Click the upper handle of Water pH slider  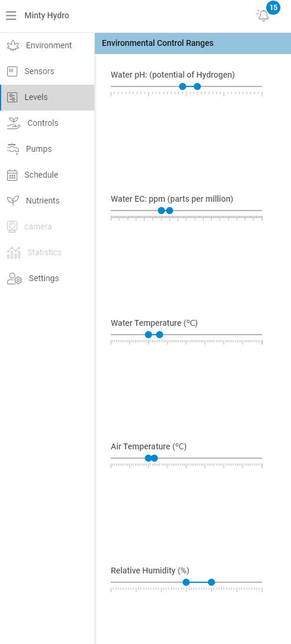pyautogui.click(x=197, y=86)
